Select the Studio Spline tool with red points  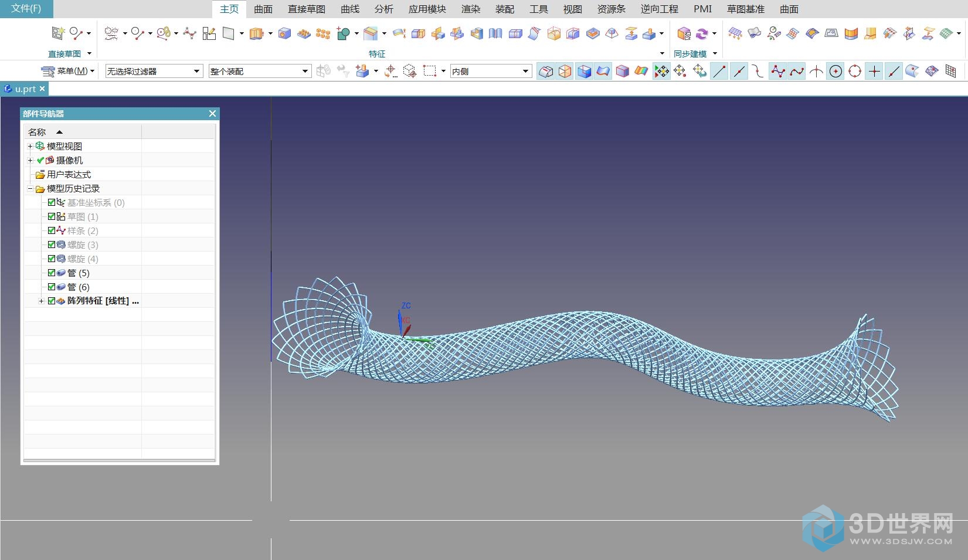pyautogui.click(x=189, y=33)
